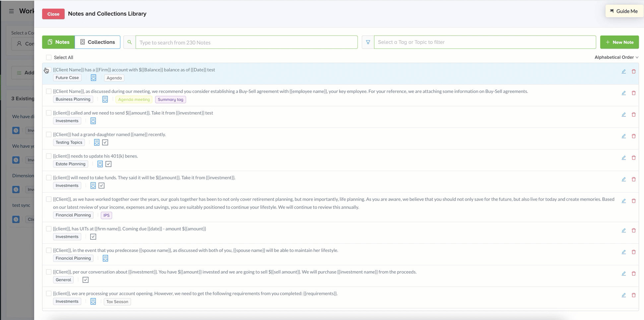Edit the Future Case note with pencil icon

pos(624,71)
